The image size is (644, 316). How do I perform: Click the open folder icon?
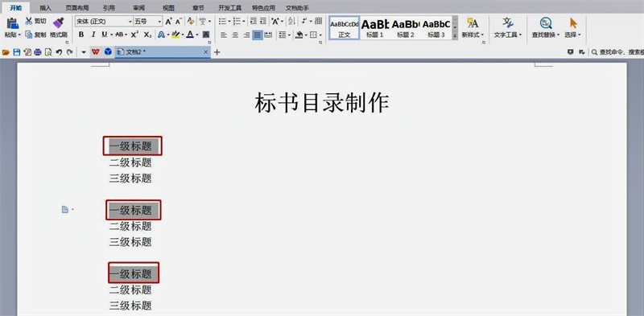point(6,52)
